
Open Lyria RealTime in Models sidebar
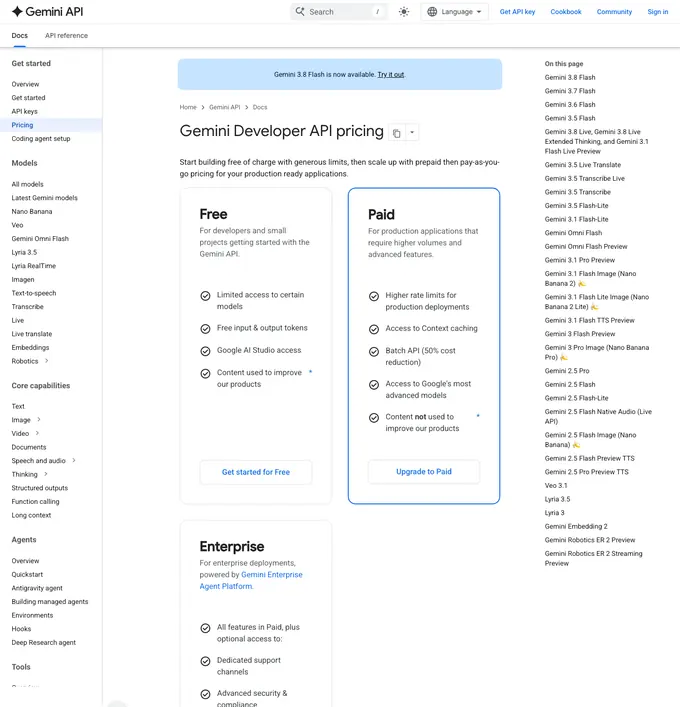(x=34, y=266)
